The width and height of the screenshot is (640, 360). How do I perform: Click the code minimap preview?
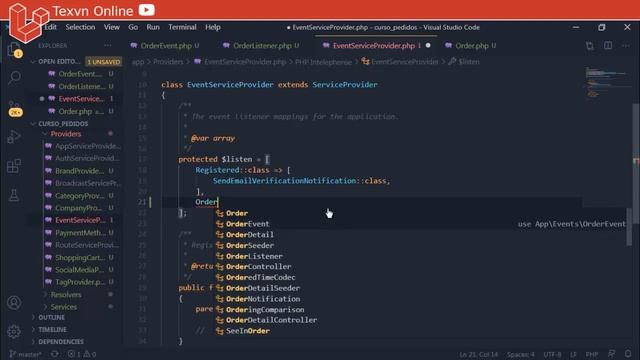[x=606, y=83]
